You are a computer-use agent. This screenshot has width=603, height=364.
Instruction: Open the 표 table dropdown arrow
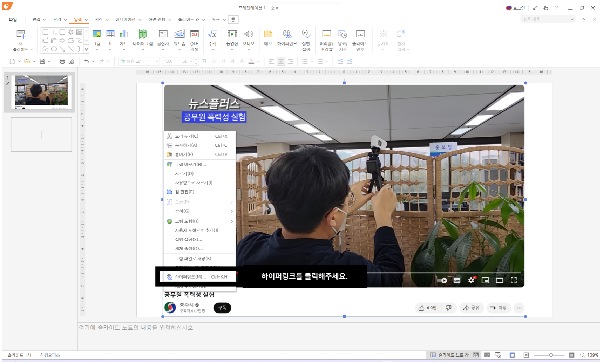pos(110,50)
